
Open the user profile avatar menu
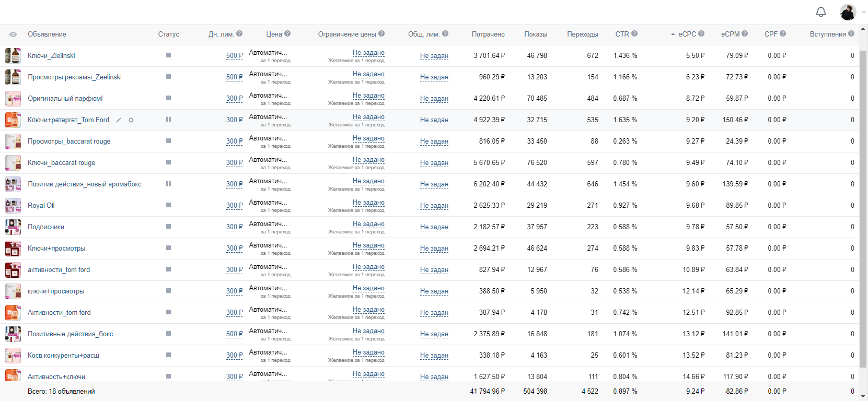pos(848,11)
